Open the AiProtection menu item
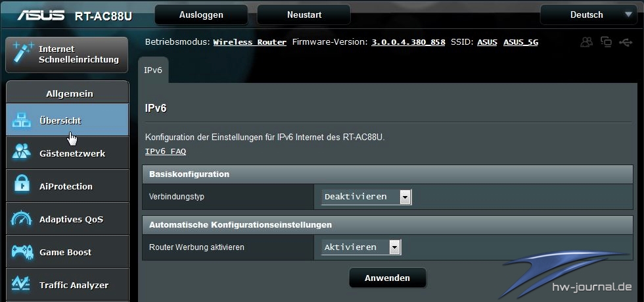644x302 pixels. click(x=67, y=186)
